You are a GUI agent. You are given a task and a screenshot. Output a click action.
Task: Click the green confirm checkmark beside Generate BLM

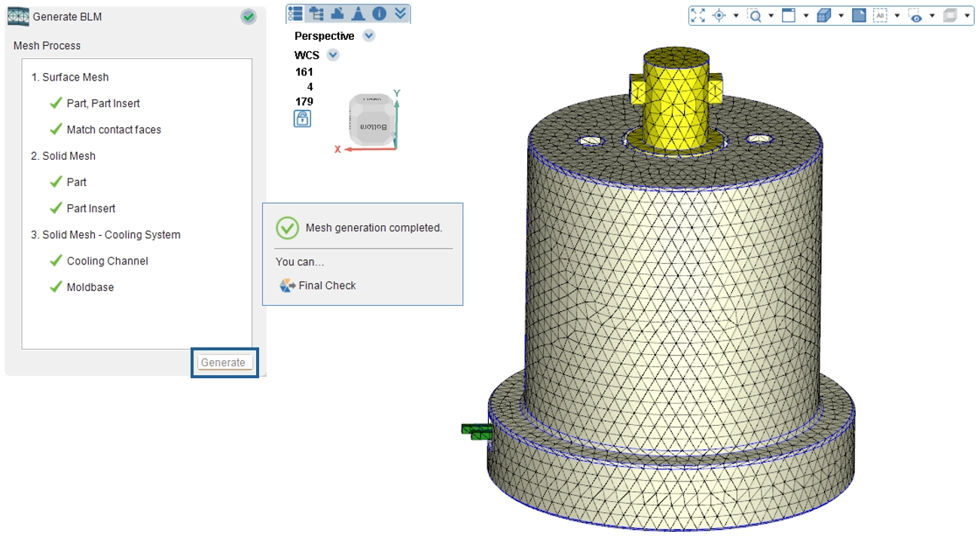tap(248, 17)
